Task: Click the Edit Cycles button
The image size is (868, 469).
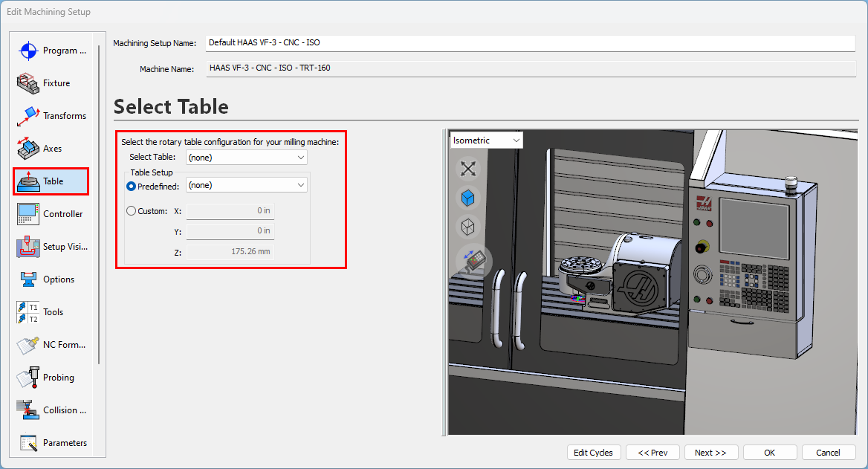Action: click(x=594, y=453)
